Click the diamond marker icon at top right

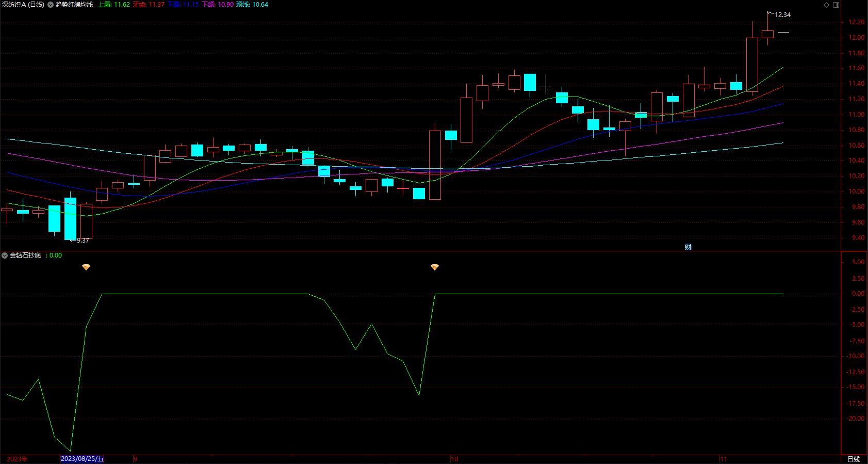tap(826, 5)
